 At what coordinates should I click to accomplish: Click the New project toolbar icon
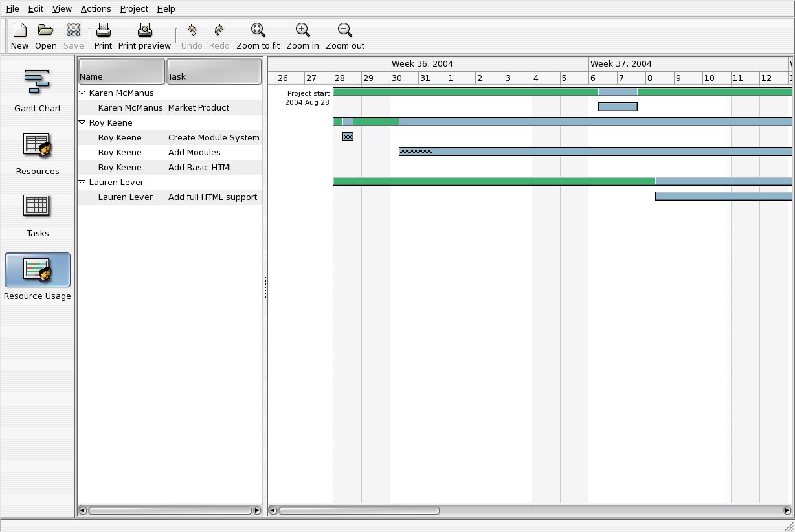coord(19,30)
